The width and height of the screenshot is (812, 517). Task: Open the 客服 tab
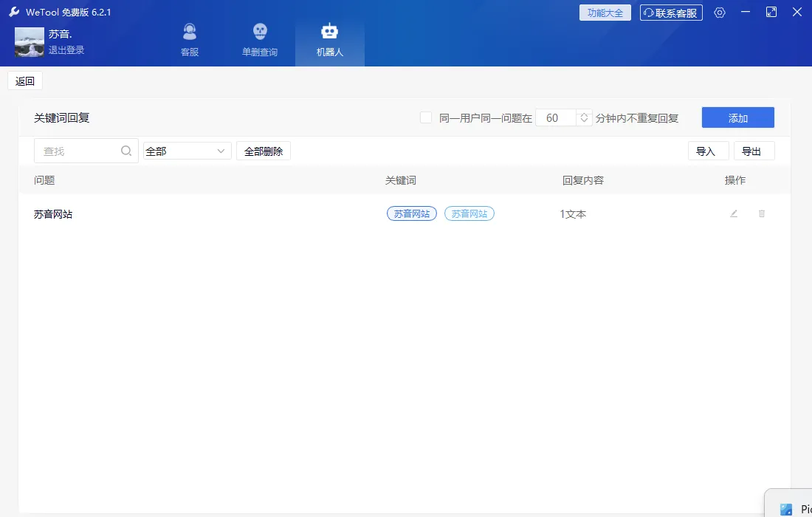coord(190,40)
